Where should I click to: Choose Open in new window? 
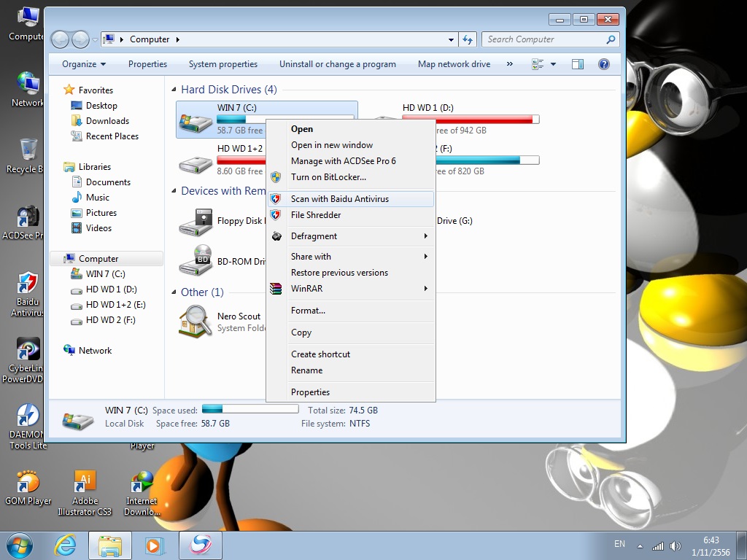(351, 145)
